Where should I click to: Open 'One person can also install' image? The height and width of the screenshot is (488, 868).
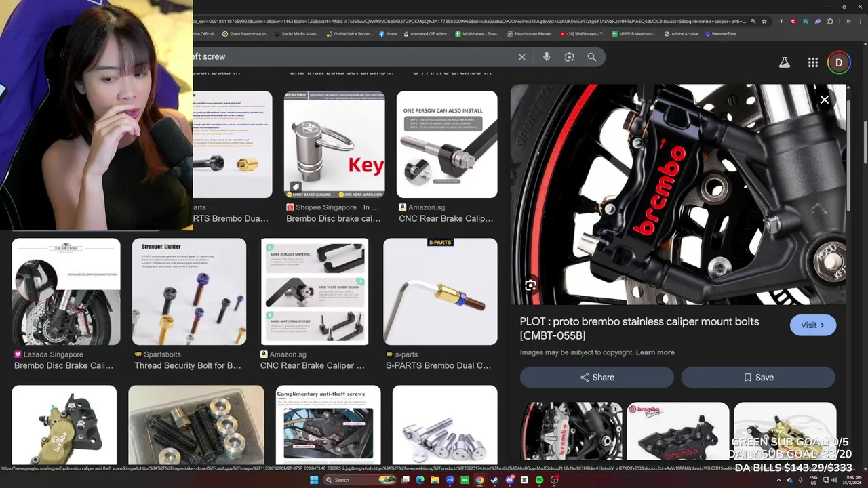447,144
